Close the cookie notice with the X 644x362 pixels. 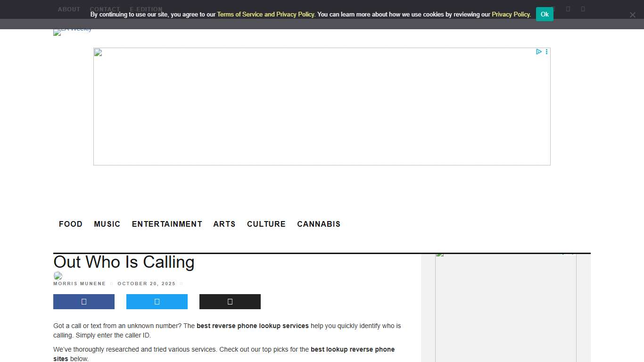[632, 15]
